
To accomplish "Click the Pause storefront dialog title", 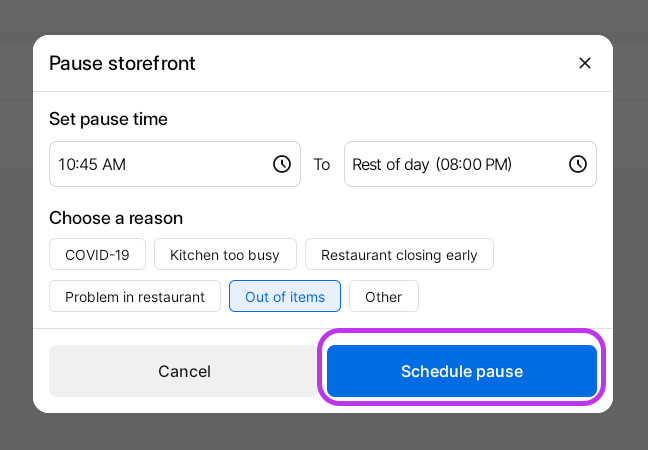I will tap(122, 64).
